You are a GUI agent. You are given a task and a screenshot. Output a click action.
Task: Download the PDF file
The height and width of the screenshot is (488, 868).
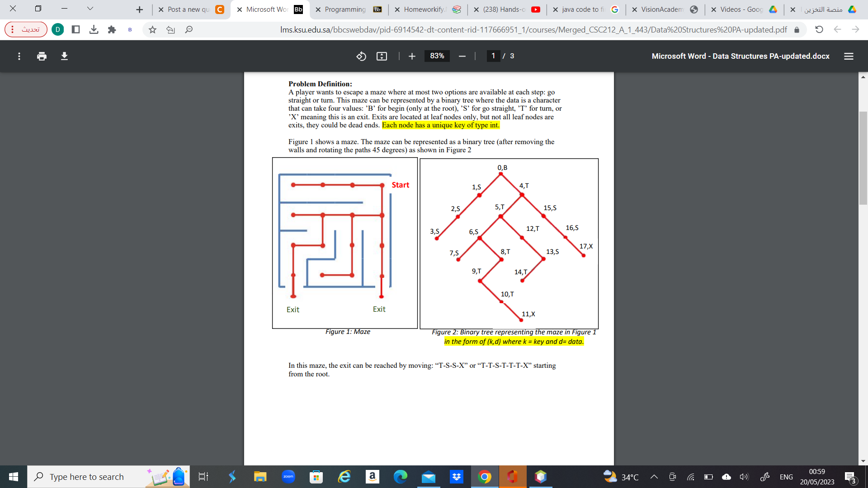[x=64, y=56]
